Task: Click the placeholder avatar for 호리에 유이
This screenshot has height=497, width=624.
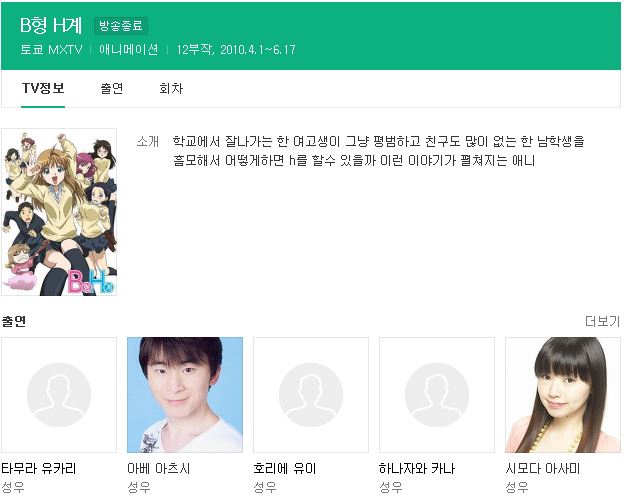Action: (311, 395)
